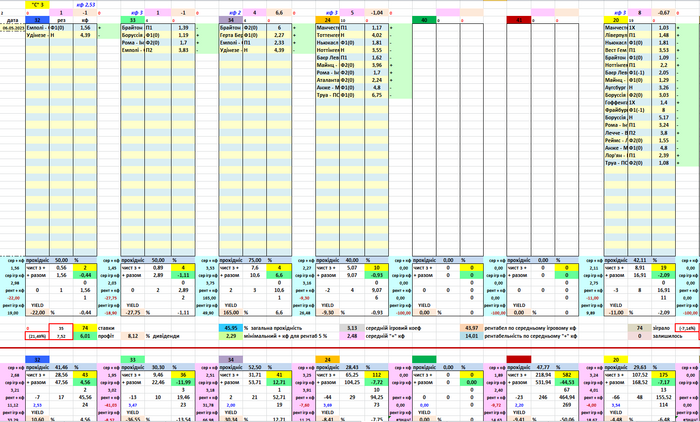
Task: Click the green 6,01 профіт value
Action: click(85, 336)
